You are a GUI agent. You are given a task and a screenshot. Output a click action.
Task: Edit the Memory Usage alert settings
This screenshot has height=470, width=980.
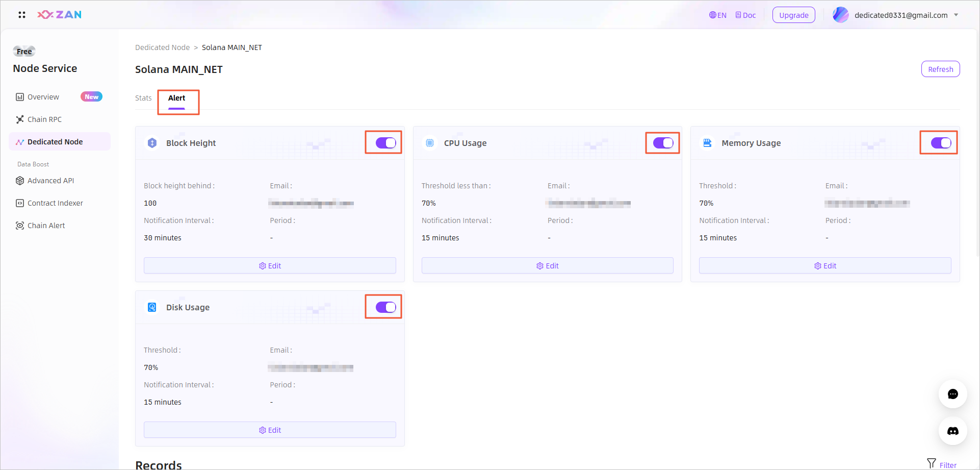click(825, 265)
